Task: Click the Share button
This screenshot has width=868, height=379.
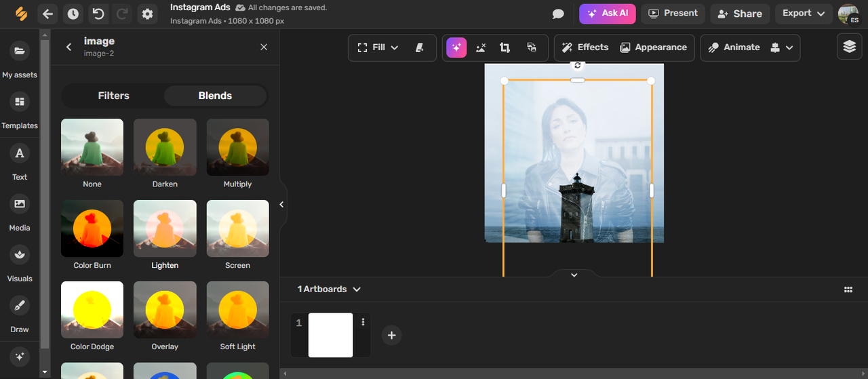Action: pyautogui.click(x=740, y=14)
